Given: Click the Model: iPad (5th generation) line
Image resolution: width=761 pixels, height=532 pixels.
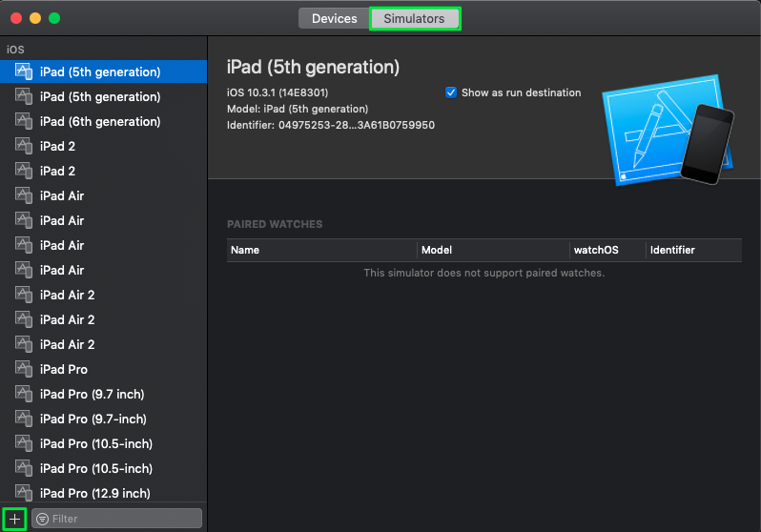Looking at the screenshot, I should [x=298, y=109].
